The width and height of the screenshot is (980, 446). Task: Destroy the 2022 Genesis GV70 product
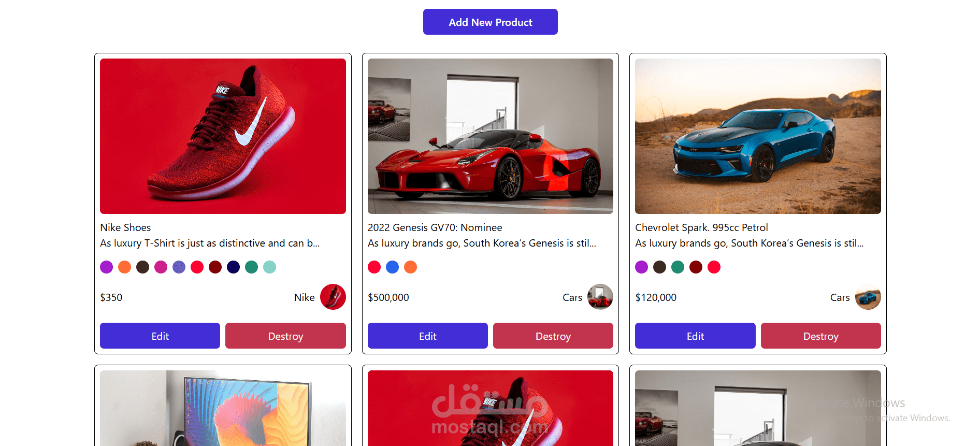coord(553,336)
